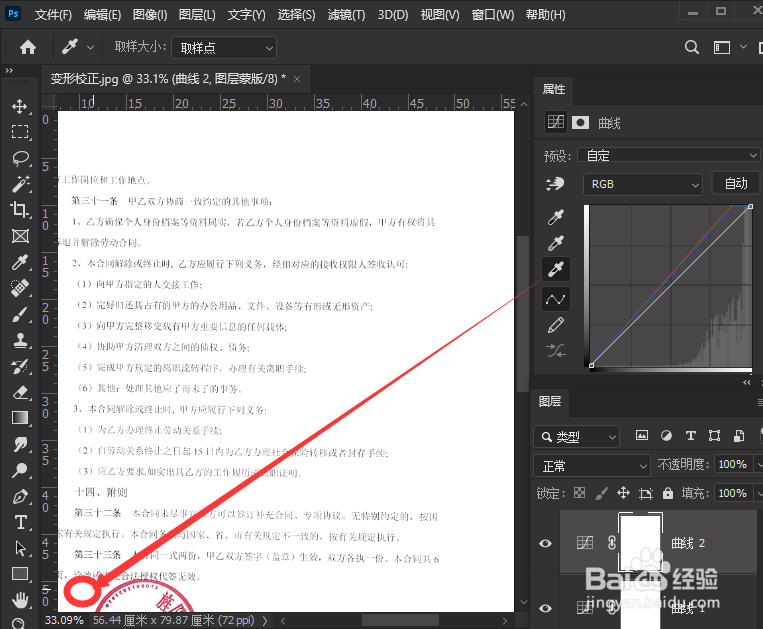Open the 图层(L) menu
This screenshot has height=629, width=763.
tap(197, 15)
